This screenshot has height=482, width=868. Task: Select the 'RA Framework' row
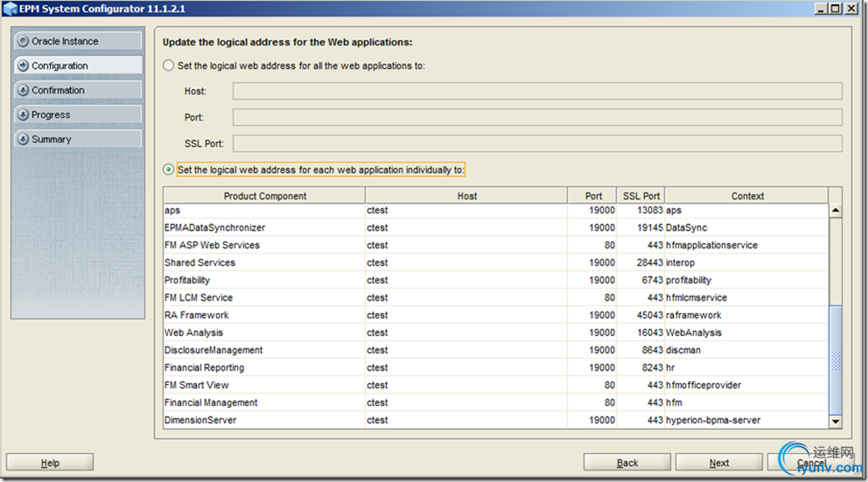(496, 315)
